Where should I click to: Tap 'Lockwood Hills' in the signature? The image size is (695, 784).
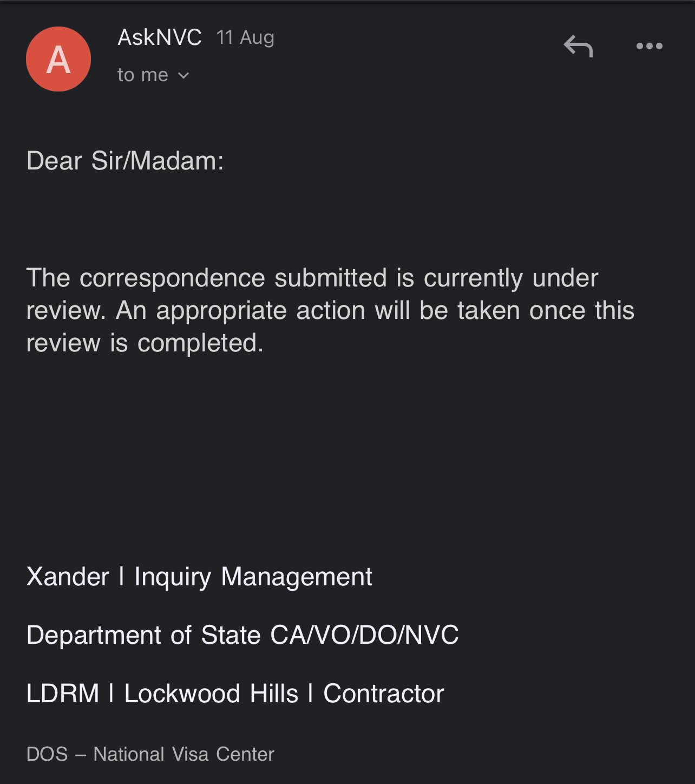(211, 694)
